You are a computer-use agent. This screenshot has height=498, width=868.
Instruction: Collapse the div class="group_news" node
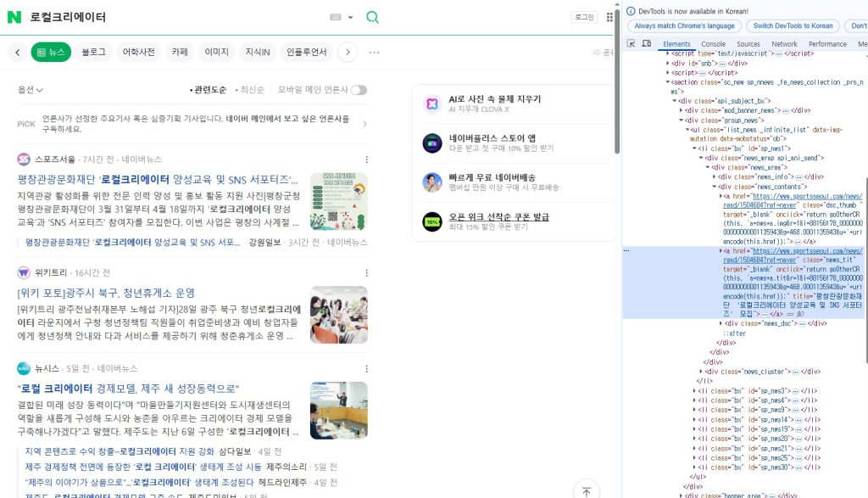pyautogui.click(x=681, y=120)
